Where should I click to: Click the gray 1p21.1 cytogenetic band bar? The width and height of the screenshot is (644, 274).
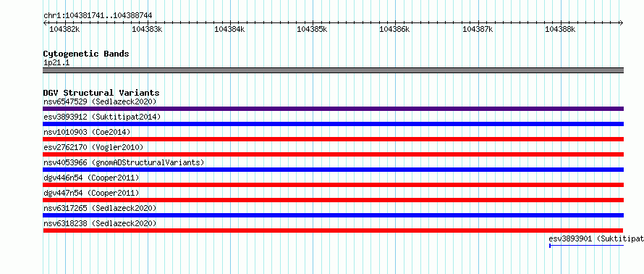click(333, 70)
